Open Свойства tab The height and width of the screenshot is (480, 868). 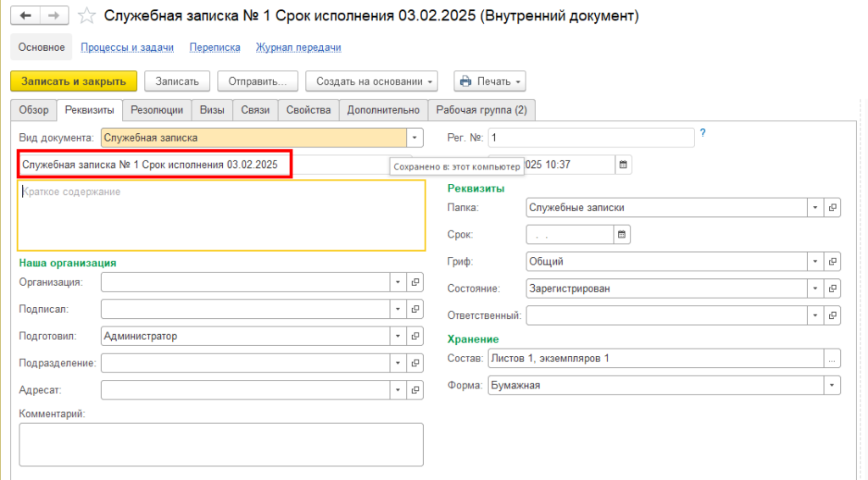pyautogui.click(x=309, y=110)
